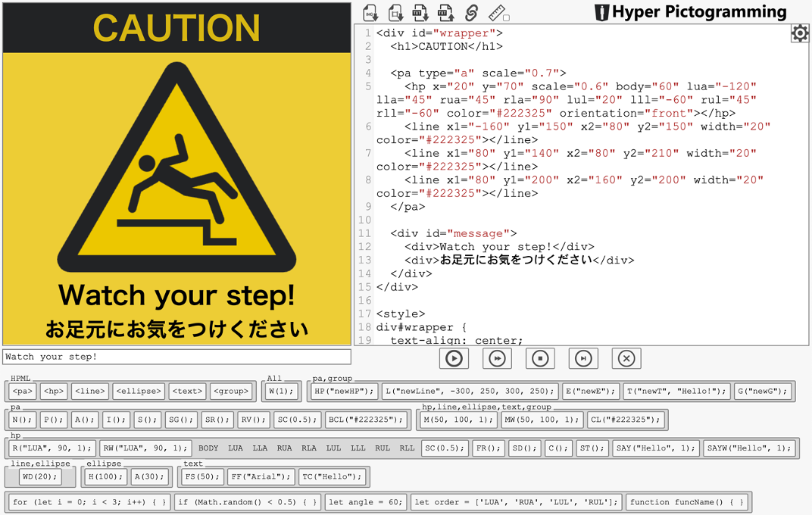Click the step-forward button

582,358
